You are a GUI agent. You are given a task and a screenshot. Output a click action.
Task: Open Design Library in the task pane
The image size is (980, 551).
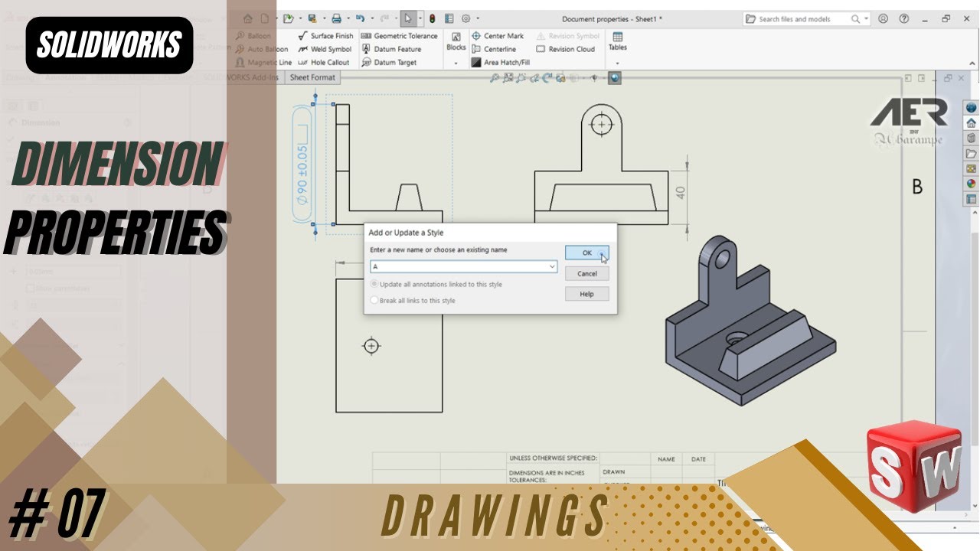tap(971, 139)
